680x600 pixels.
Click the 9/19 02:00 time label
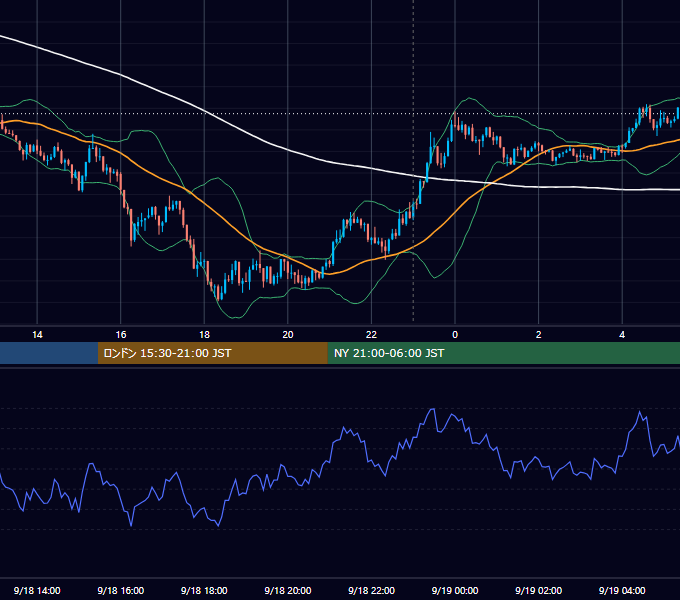[538, 590]
